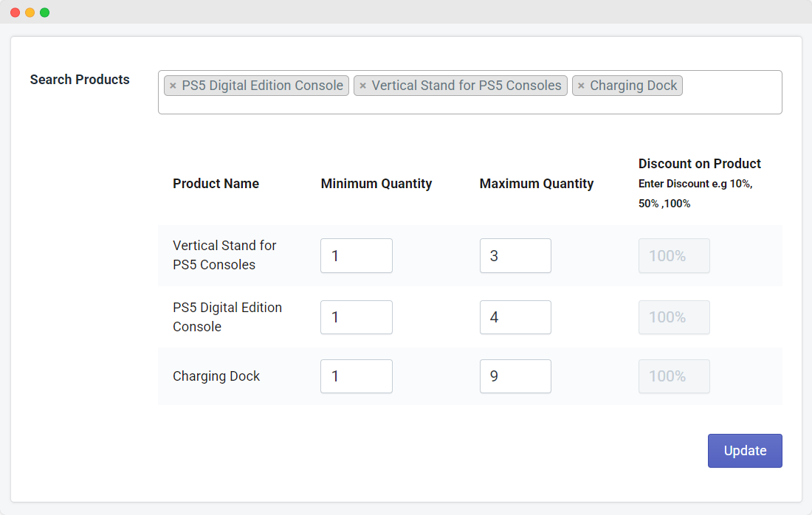Edit minimum quantity for Vertical Stand

coord(357,256)
